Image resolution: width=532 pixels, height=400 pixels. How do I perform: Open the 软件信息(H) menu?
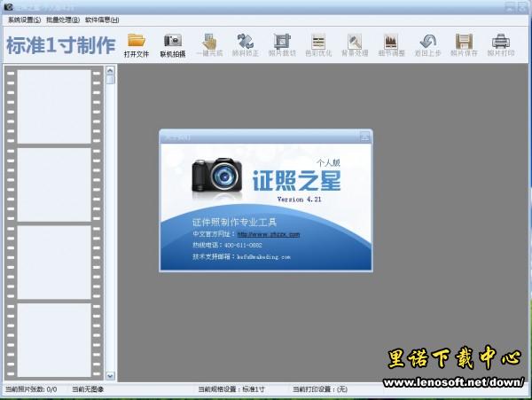pyautogui.click(x=102, y=20)
